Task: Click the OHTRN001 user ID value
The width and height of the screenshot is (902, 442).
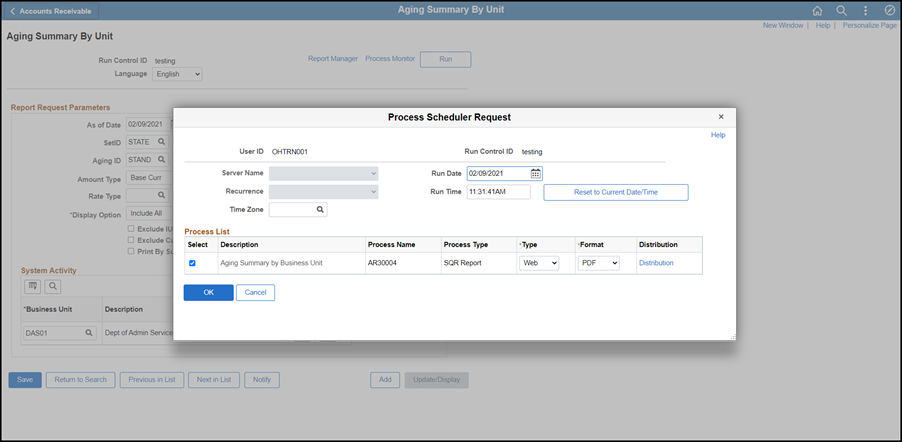Action: (x=290, y=152)
